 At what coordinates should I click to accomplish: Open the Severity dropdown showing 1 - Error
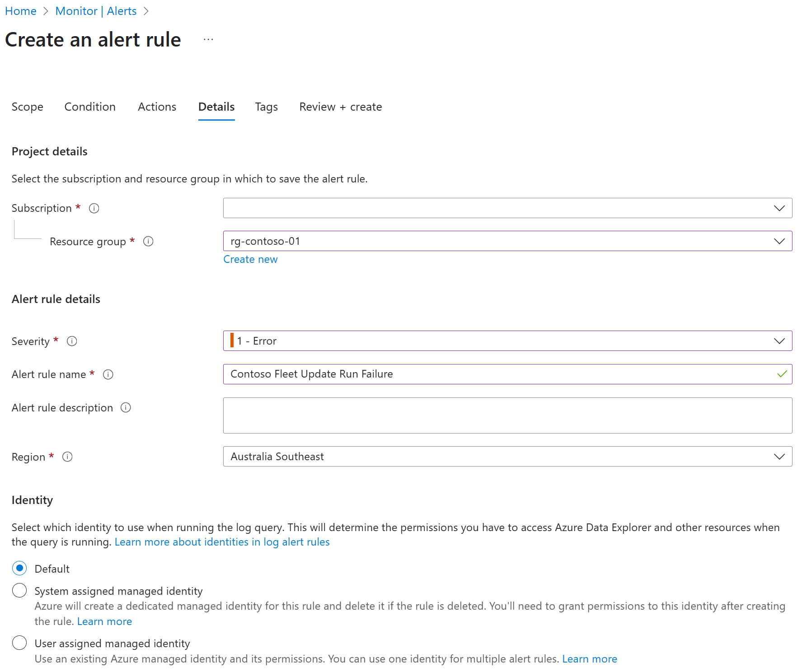[x=507, y=341]
